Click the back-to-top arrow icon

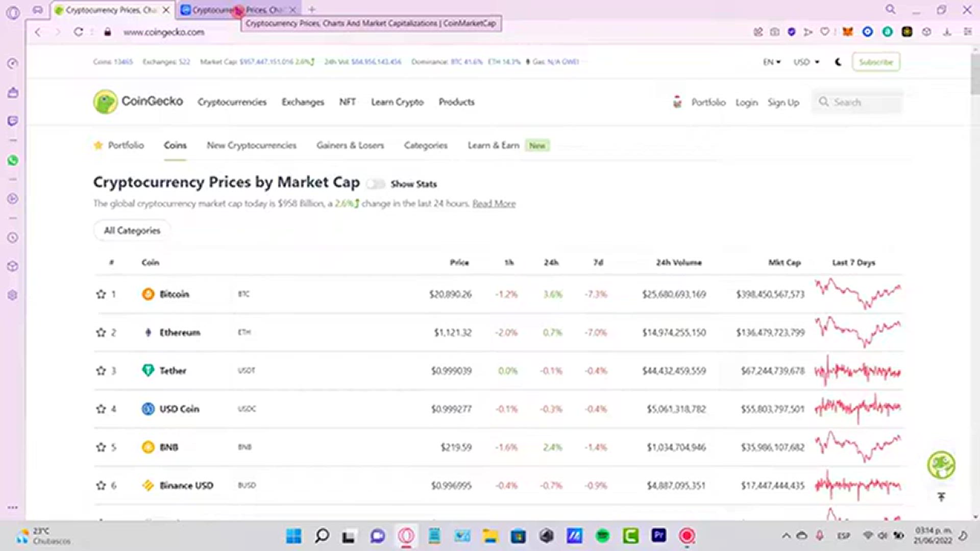[941, 496]
